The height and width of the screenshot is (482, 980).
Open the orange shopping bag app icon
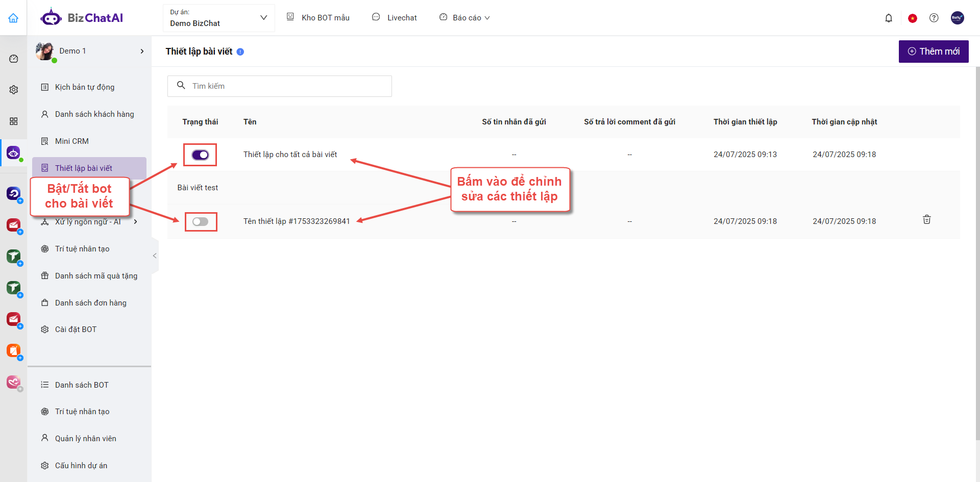(14, 350)
